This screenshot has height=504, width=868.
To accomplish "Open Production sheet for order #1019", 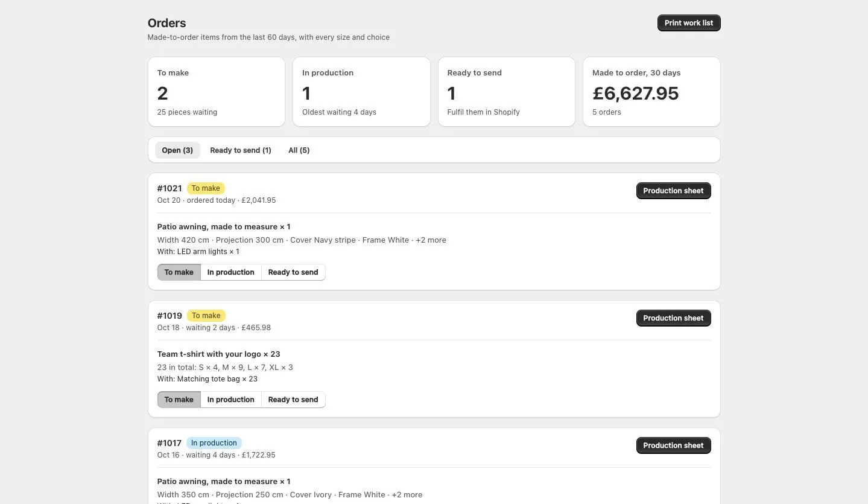I will pyautogui.click(x=673, y=318).
